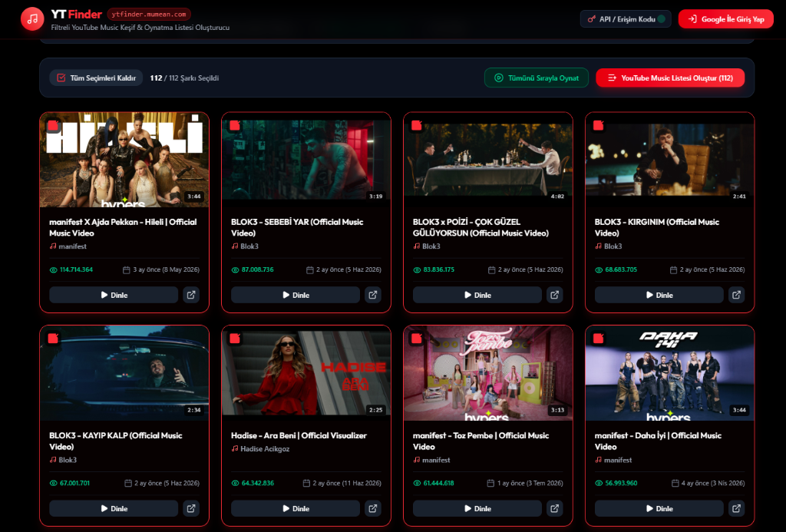Click '112 / 112 Şarkı Seçildi' counter
Screen dimensions: 786x532
[184, 78]
